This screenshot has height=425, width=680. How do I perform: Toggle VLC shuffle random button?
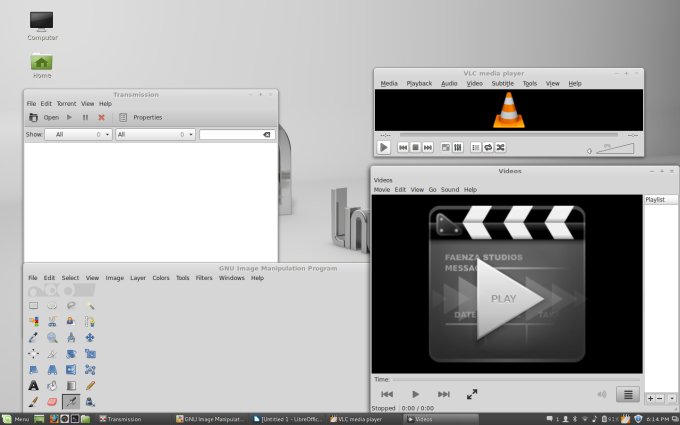(x=500, y=147)
